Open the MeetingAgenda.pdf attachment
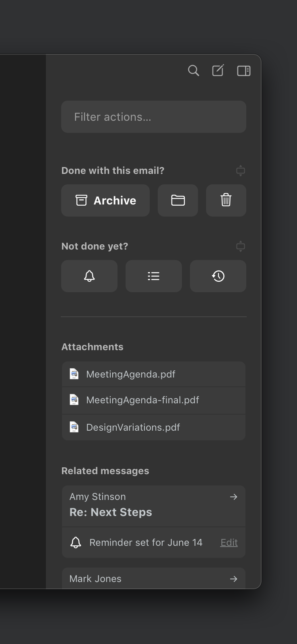The image size is (297, 644). (x=154, y=374)
